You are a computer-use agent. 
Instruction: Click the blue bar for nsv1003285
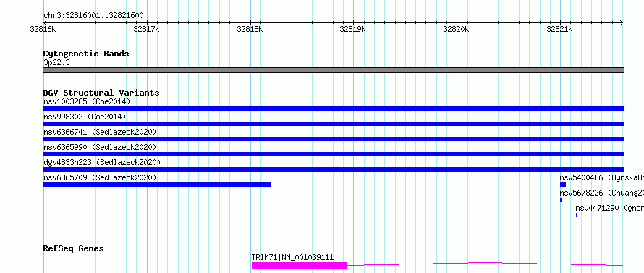coord(333,109)
